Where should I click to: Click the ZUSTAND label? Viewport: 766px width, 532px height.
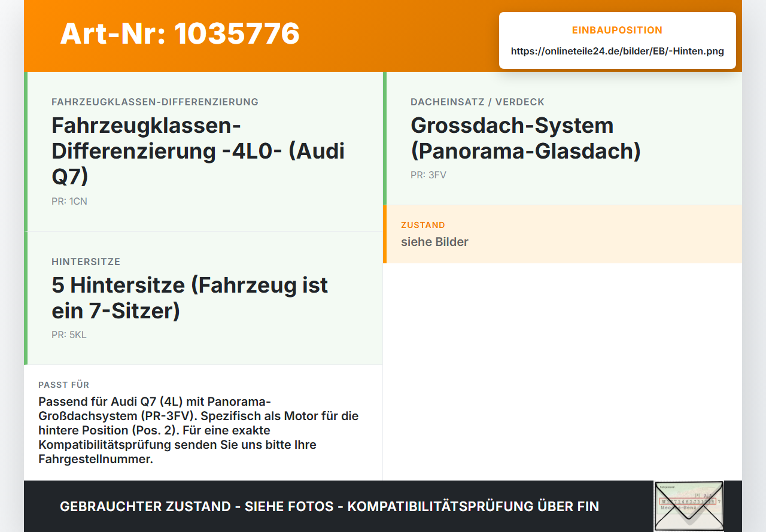click(423, 226)
